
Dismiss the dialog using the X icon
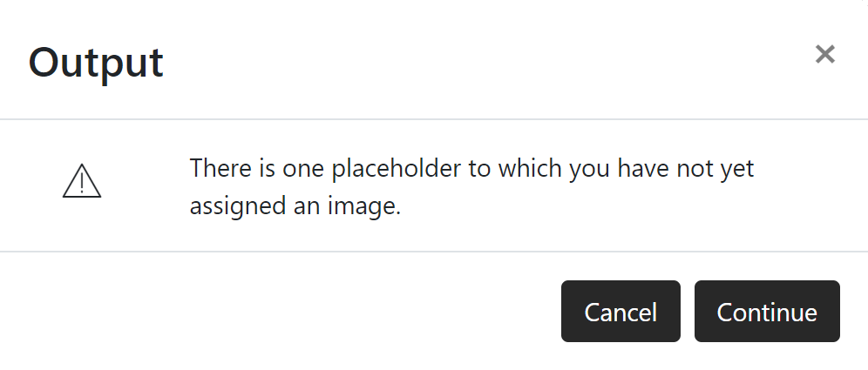[824, 55]
